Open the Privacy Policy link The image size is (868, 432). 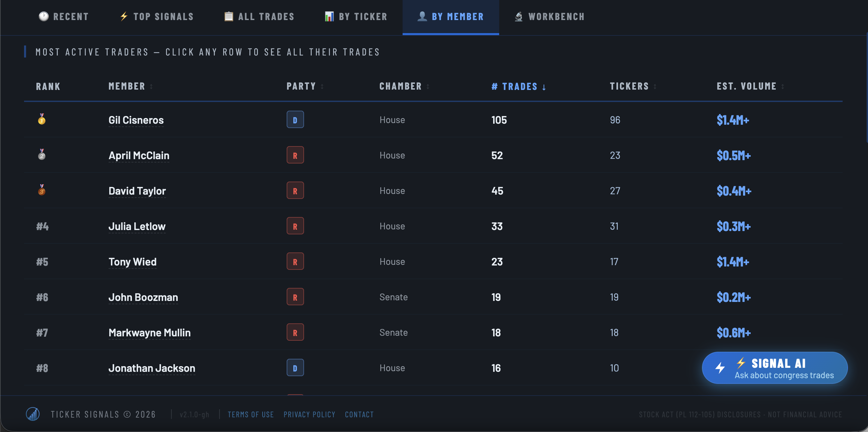pyautogui.click(x=309, y=414)
